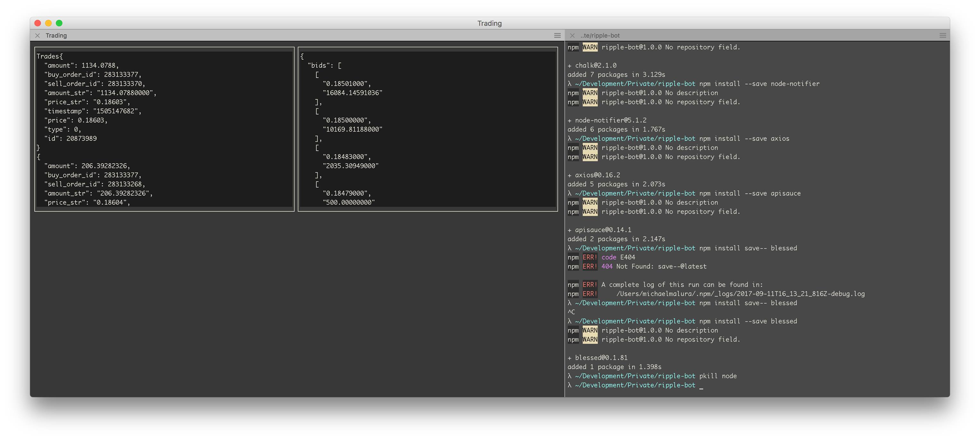Click "added 6 packages in 1.767s"
This screenshot has width=980, height=440.
pyautogui.click(x=616, y=129)
